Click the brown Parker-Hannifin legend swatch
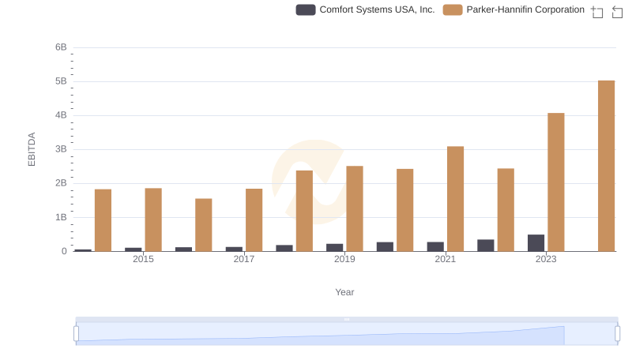Viewport: 632px width, 364px height. pyautogui.click(x=453, y=9)
